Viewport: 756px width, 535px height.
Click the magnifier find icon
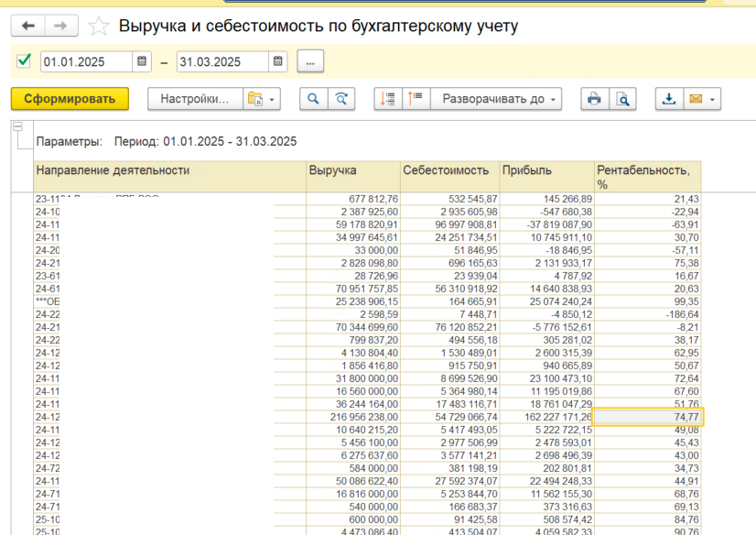(x=314, y=99)
